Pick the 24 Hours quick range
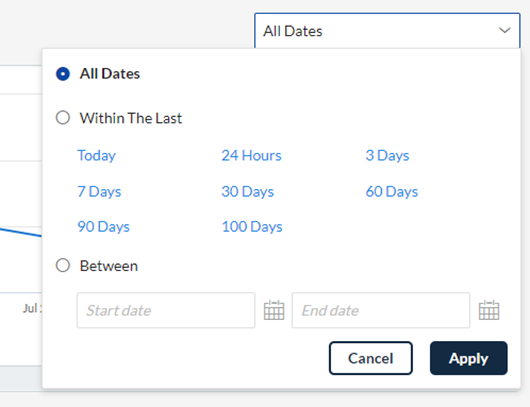 251,155
